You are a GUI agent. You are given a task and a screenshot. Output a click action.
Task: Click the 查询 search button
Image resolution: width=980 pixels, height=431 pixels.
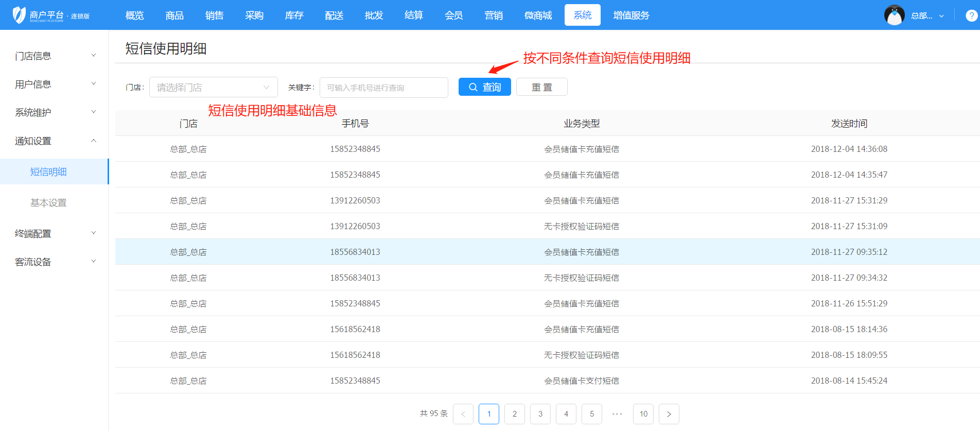tap(484, 87)
